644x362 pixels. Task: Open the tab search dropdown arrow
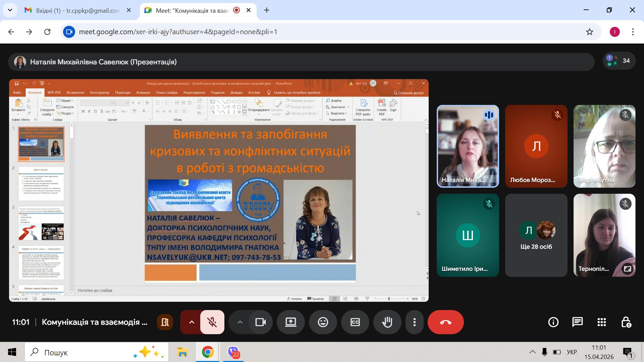pyautogui.click(x=10, y=10)
